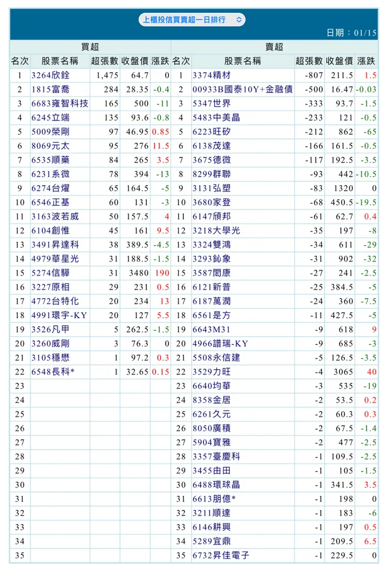Image resolution: width=392 pixels, height=576 pixels.
Task: Open stock link 6231系微
Action: pyautogui.click(x=50, y=174)
